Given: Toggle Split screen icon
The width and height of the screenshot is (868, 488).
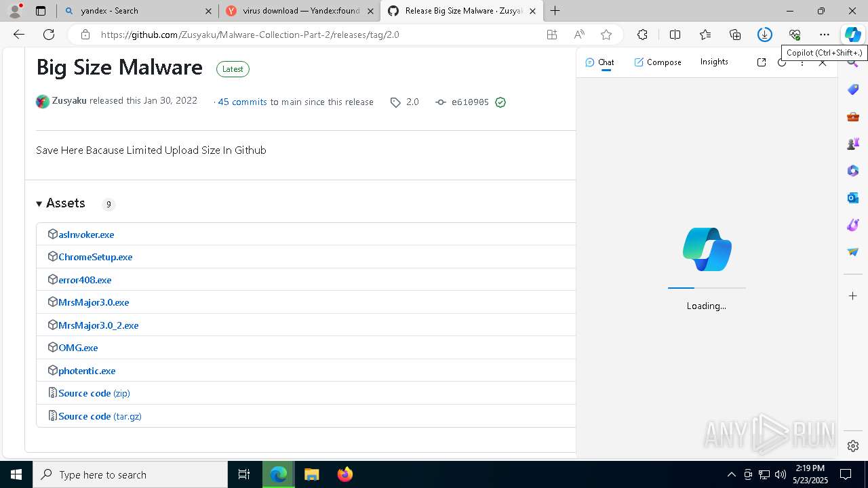Looking at the screenshot, I should (x=675, y=35).
